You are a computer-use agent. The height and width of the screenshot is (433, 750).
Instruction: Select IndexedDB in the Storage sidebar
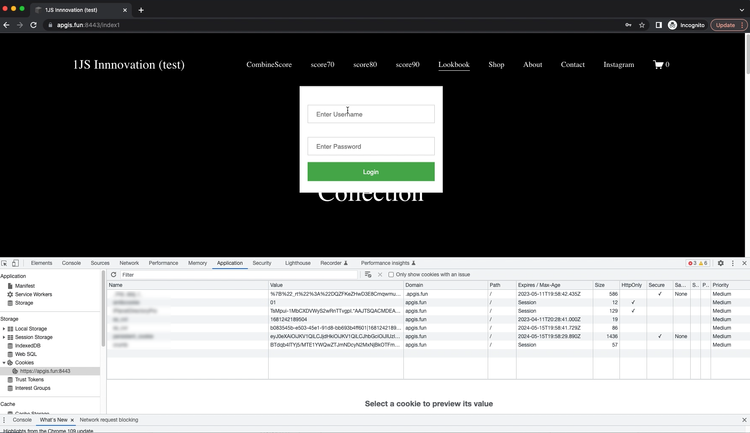click(28, 346)
